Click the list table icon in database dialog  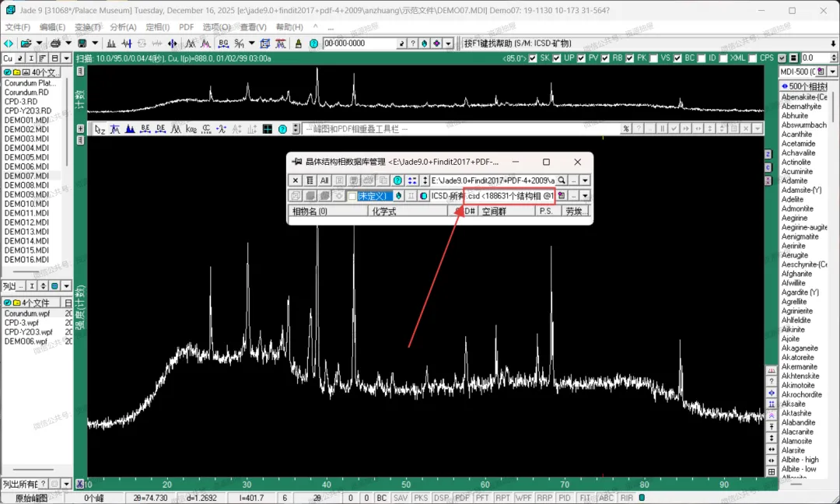(x=310, y=180)
